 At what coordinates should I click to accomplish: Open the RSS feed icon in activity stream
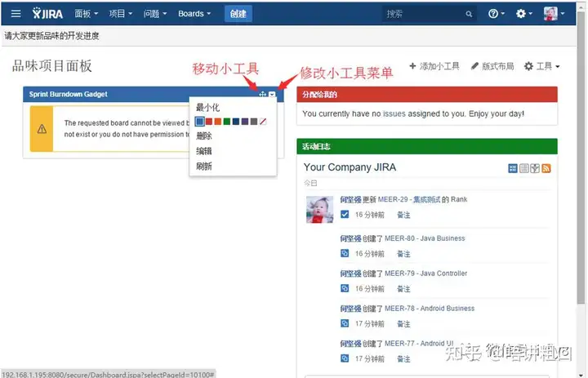pyautogui.click(x=546, y=168)
